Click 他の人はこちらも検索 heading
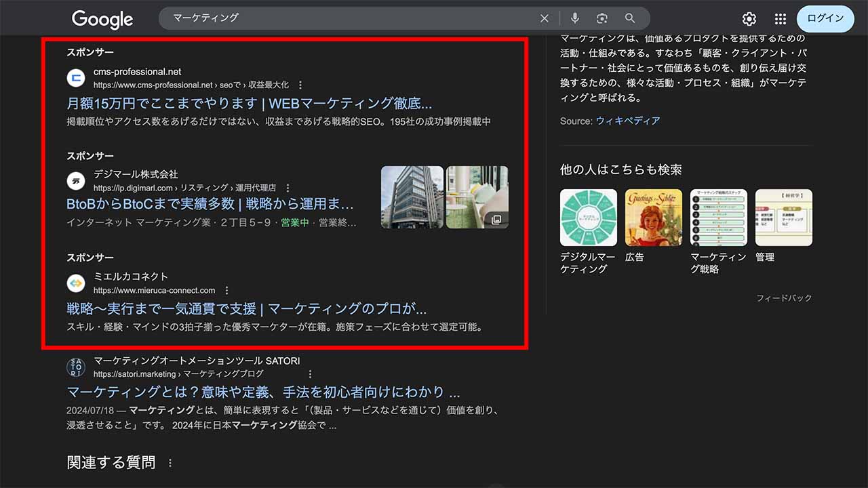Image resolution: width=868 pixels, height=488 pixels. 621,169
